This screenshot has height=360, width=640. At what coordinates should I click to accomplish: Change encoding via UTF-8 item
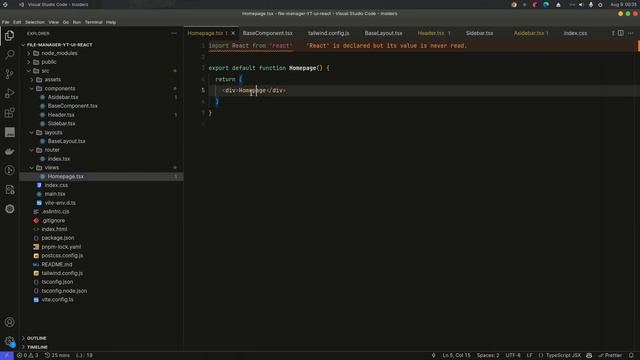coord(513,356)
